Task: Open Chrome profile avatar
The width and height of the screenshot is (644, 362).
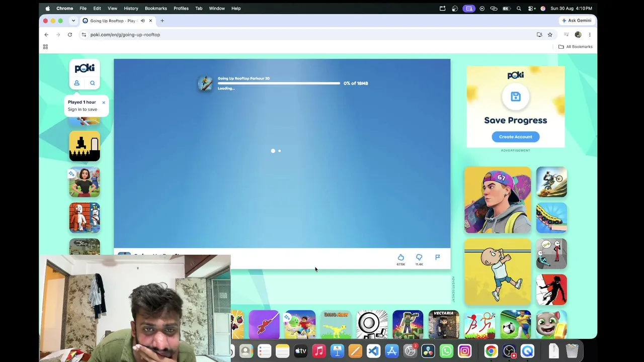Action: pyautogui.click(x=578, y=35)
